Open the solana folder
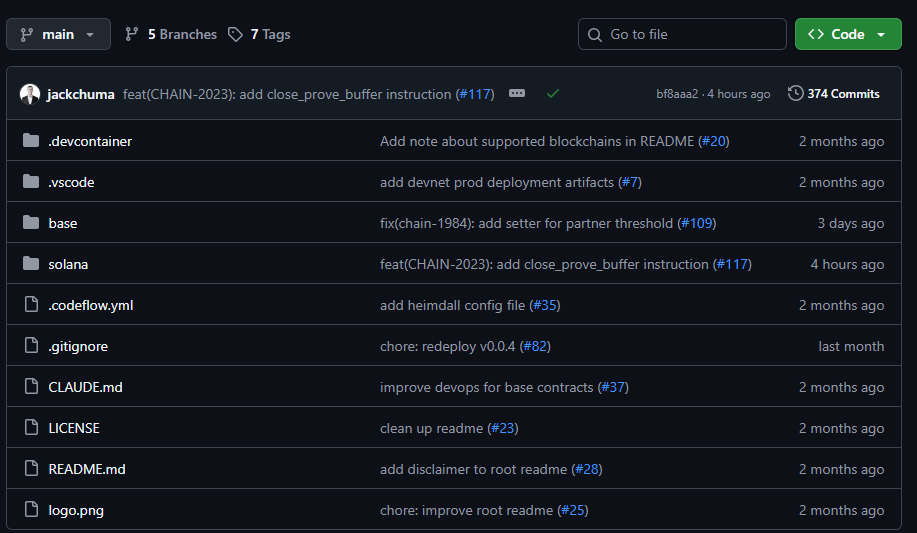 68,264
